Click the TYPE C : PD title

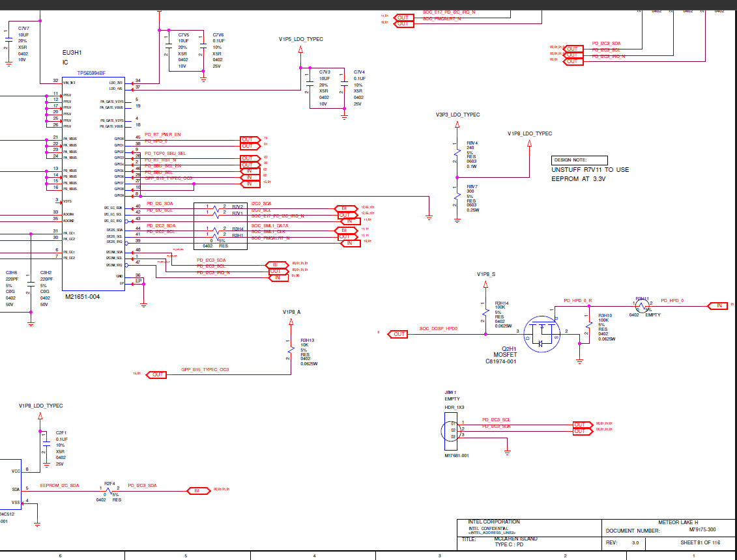pyautogui.click(x=508, y=544)
